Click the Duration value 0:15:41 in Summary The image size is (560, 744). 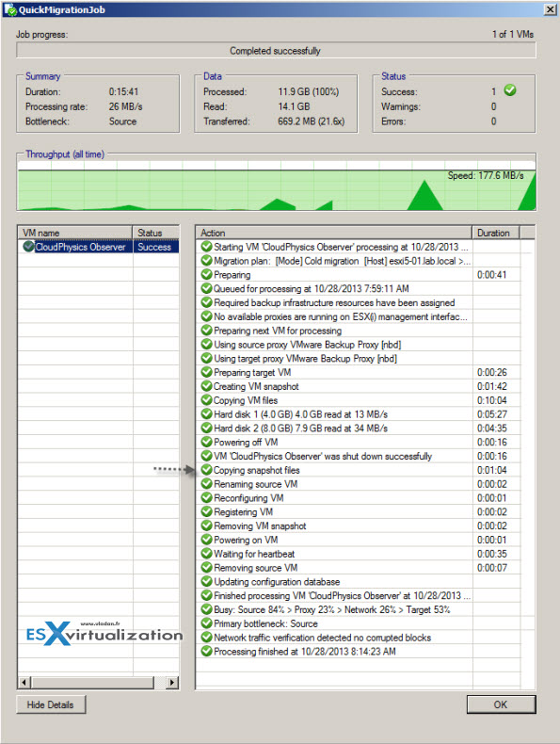[x=123, y=91]
